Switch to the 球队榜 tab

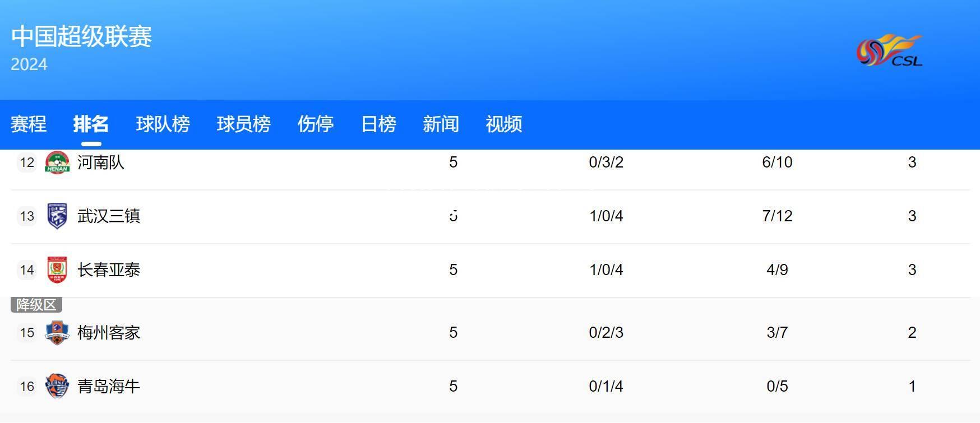click(x=163, y=124)
